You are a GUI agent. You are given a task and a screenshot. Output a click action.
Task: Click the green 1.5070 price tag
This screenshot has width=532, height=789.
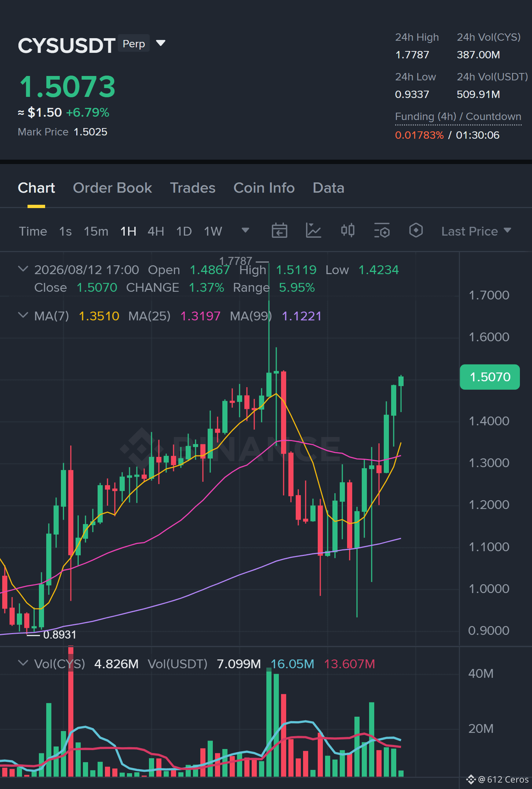(x=490, y=377)
